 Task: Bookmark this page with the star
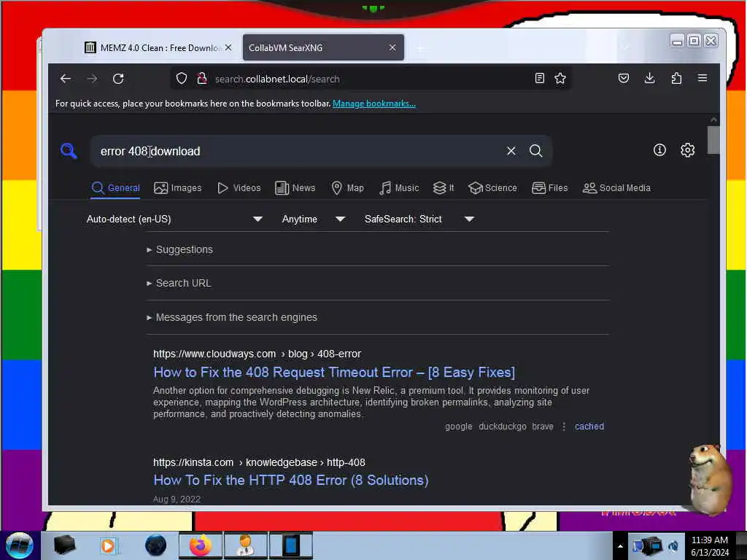(x=560, y=79)
